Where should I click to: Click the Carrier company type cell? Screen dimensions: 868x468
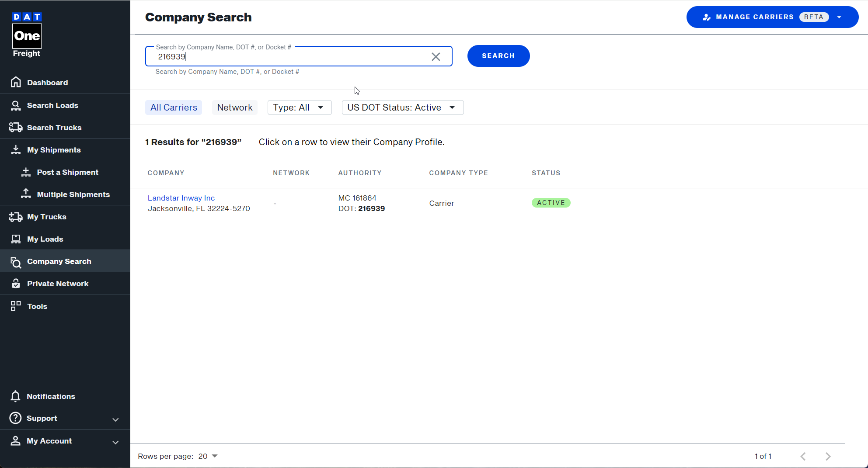pos(442,203)
